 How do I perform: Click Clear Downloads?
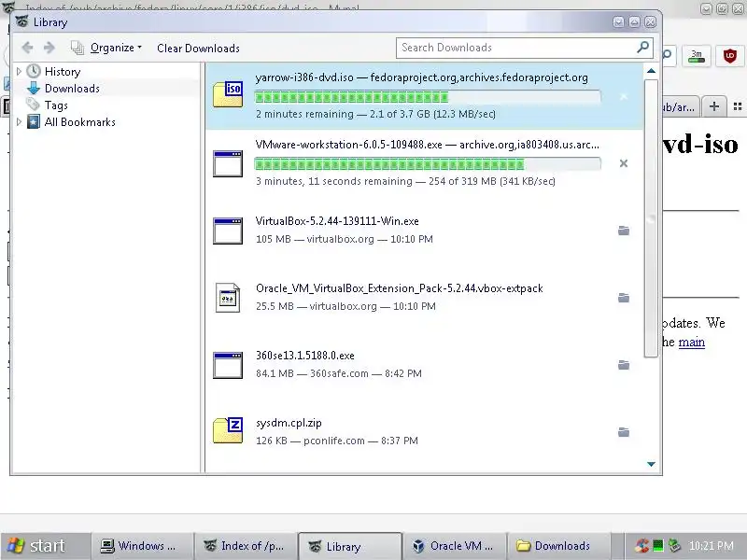pos(198,49)
